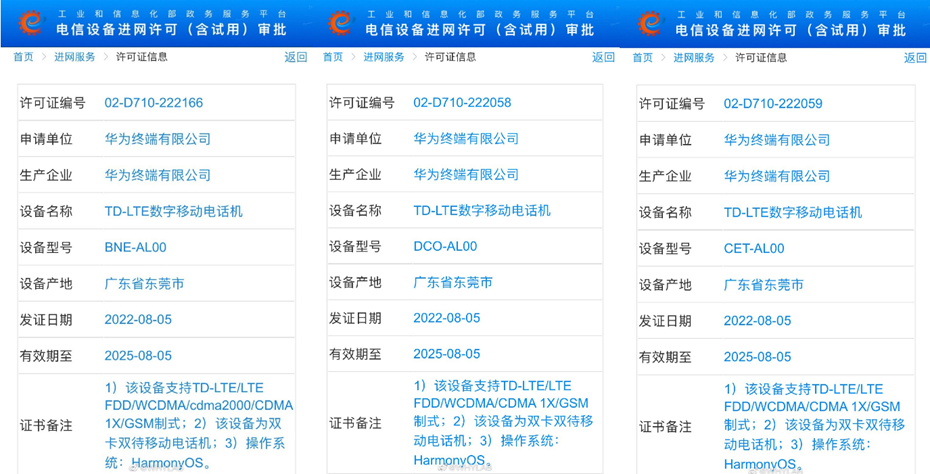Screen dimensions: 930x474
Task: Select 许可证信息 breadcrumb on the DCO-AL00 page
Action: point(450,57)
